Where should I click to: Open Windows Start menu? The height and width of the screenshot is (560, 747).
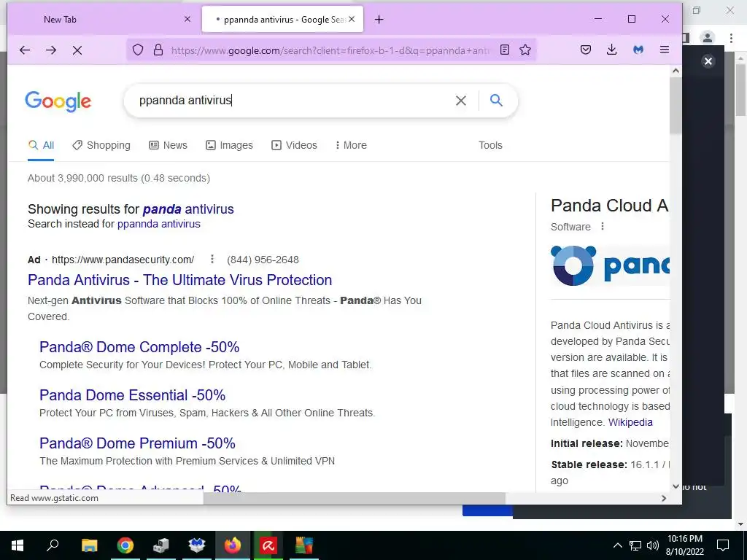click(x=18, y=545)
